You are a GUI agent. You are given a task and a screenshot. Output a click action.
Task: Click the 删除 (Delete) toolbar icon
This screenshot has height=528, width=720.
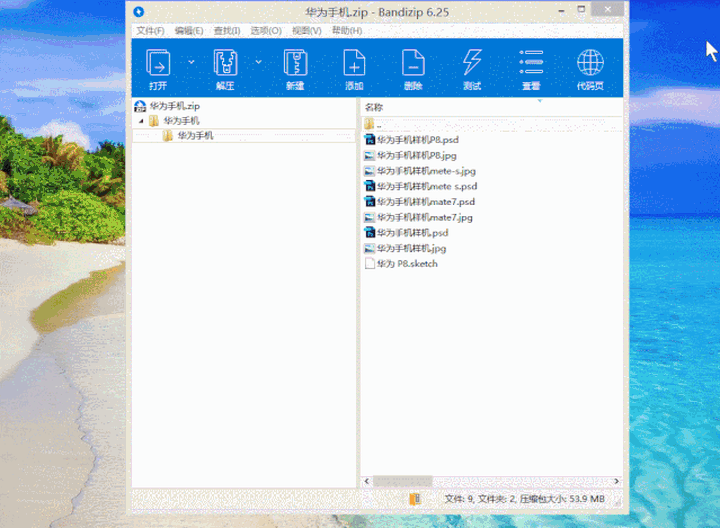click(413, 62)
